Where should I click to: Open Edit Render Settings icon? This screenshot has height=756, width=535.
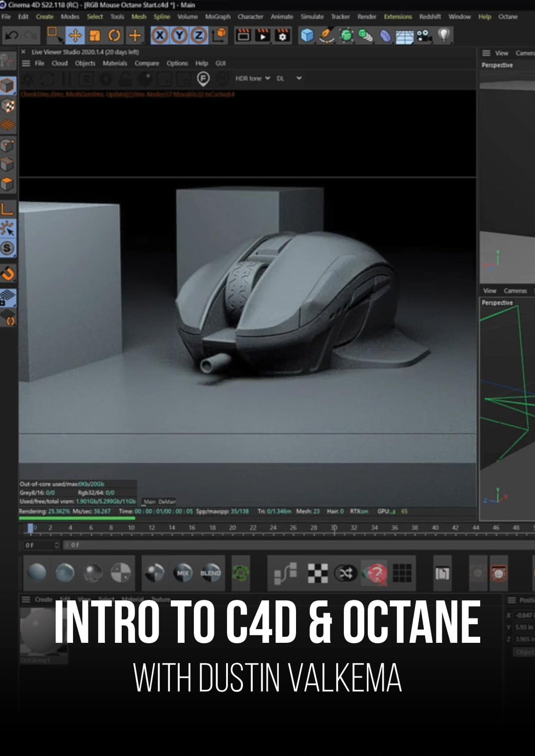coord(282,35)
